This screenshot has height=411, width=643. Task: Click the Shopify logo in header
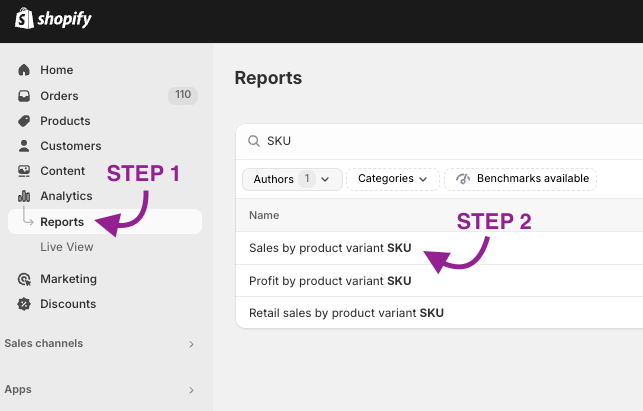click(53, 19)
